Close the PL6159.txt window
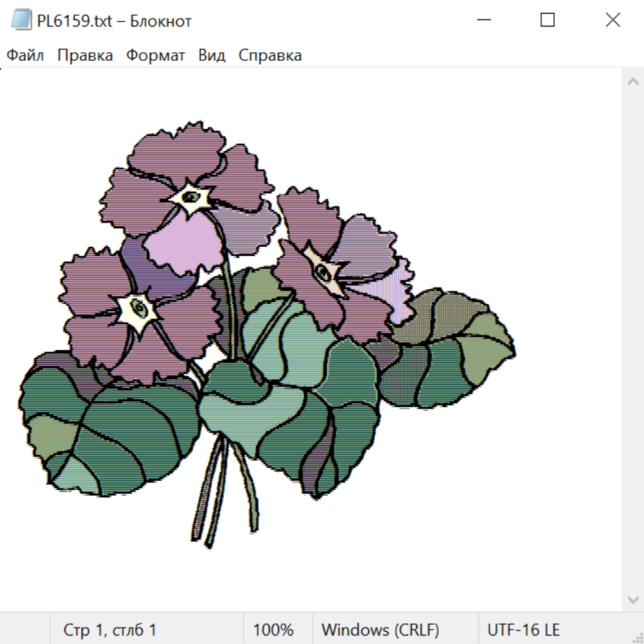Viewport: 644px width, 644px height. (613, 21)
